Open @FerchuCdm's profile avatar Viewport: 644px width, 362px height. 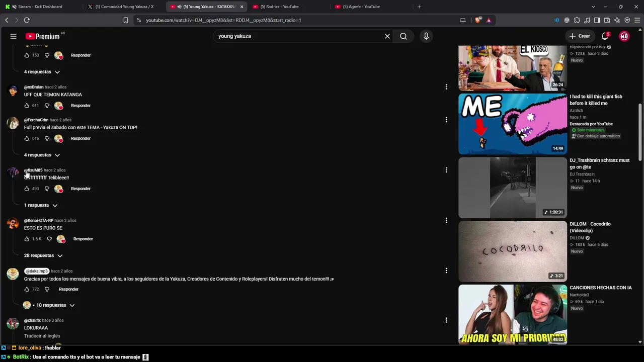[x=13, y=123]
